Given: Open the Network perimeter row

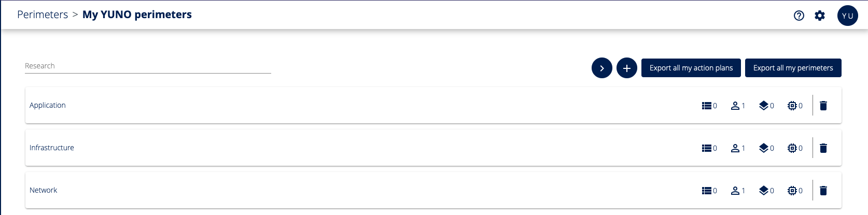Looking at the screenshot, I should pos(44,190).
